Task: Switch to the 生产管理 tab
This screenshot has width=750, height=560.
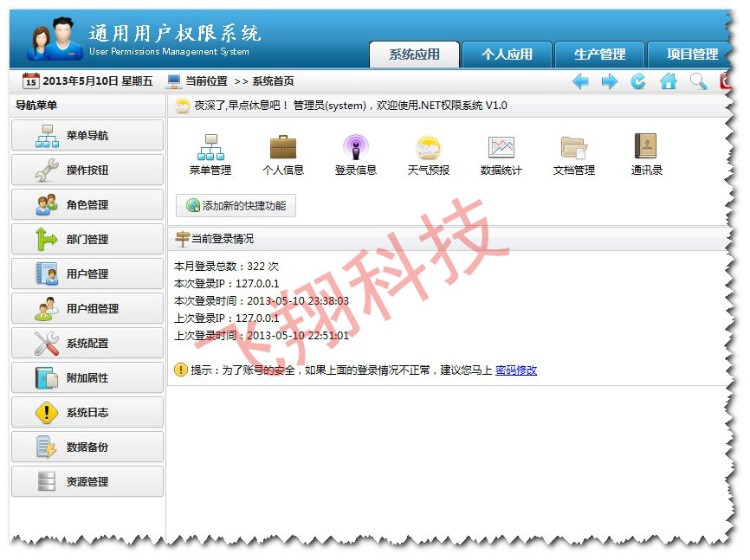Action: coord(600,55)
